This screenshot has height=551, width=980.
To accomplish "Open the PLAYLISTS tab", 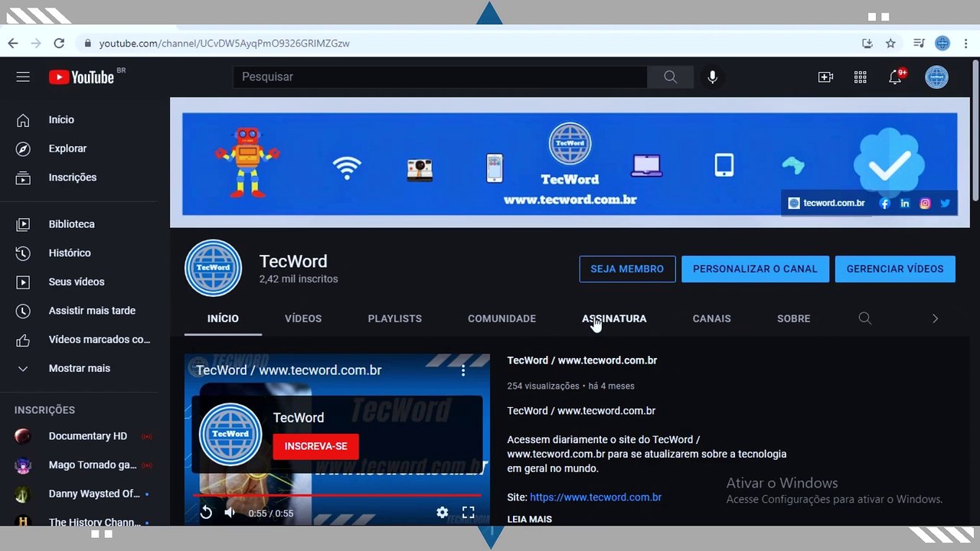I will pos(395,318).
